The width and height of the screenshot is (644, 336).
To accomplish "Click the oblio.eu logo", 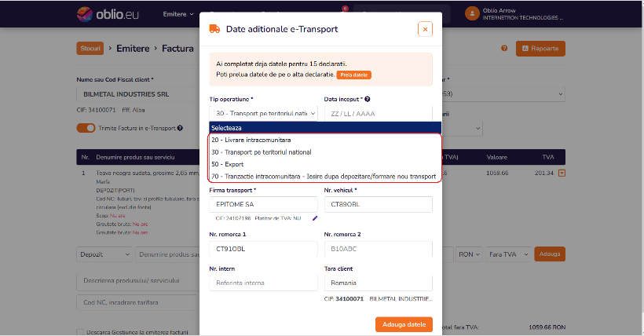I will pyautogui.click(x=108, y=14).
